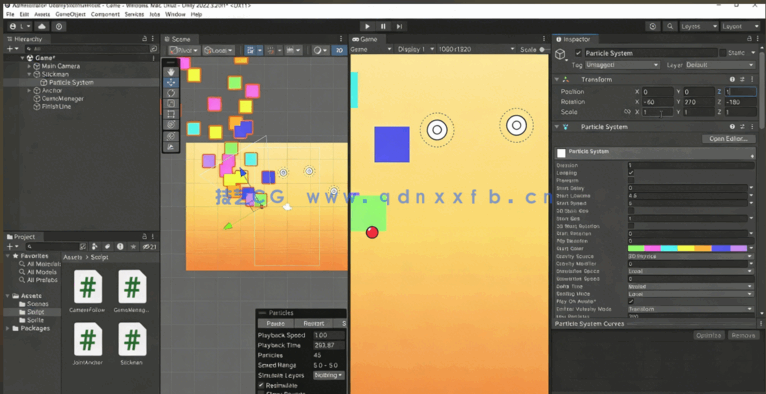The width and height of the screenshot is (766, 394).
Task: Toggle the Particle System active checkbox
Action: [578, 53]
